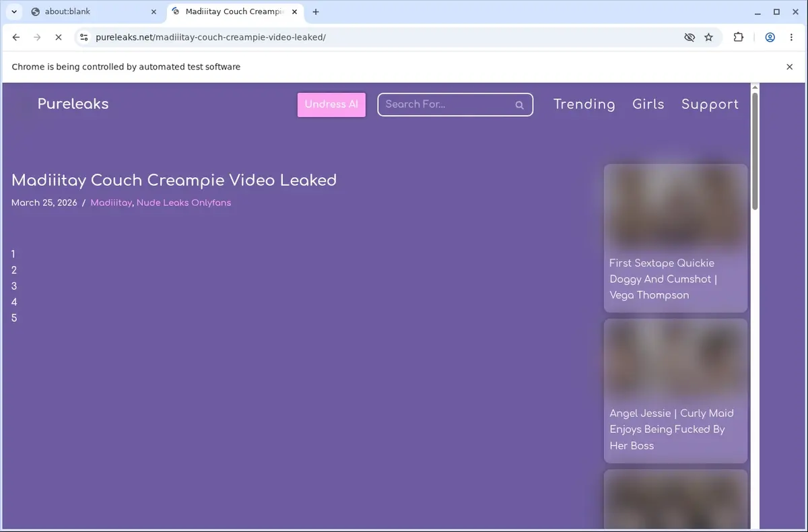Minimize the Chrome window
The height and width of the screenshot is (532, 808).
[x=757, y=11]
